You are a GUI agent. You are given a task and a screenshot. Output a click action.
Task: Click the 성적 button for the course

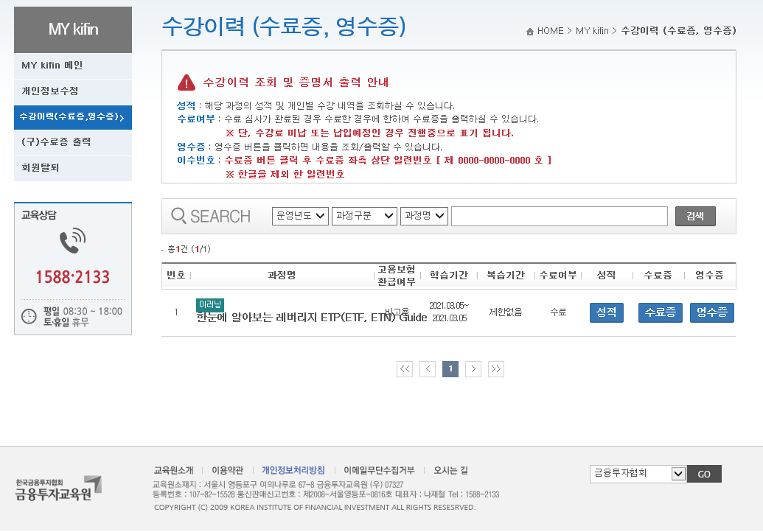pyautogui.click(x=606, y=312)
